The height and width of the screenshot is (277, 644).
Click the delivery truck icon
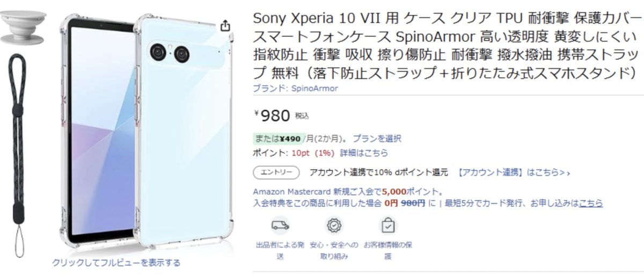pos(280,225)
